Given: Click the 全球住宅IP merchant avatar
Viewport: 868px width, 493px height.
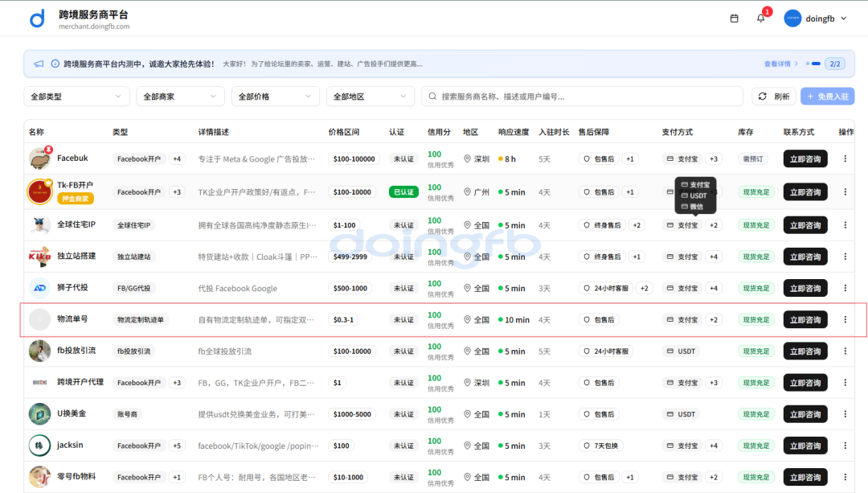Looking at the screenshot, I should [x=40, y=224].
